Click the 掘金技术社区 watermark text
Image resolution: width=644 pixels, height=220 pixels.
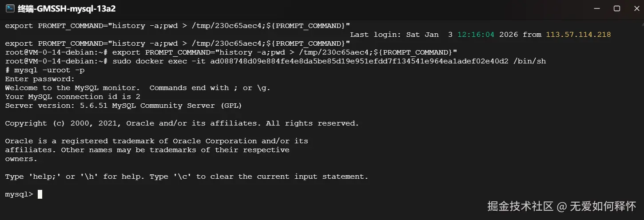[x=520, y=206]
